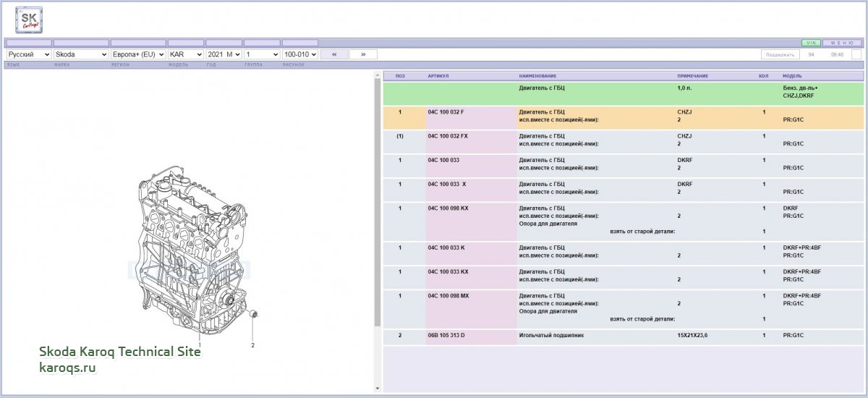Click callout number 2 on diagram
868x398 pixels.
coord(252,345)
